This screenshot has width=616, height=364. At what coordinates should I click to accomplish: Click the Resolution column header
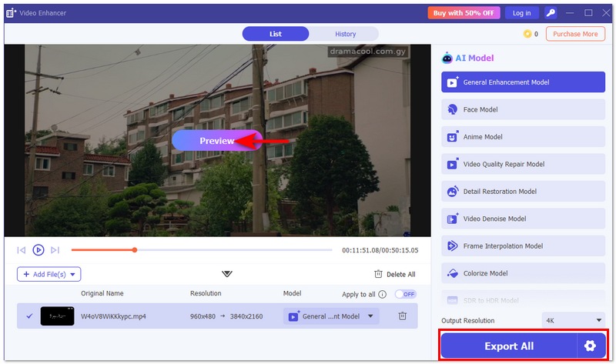[x=206, y=293]
